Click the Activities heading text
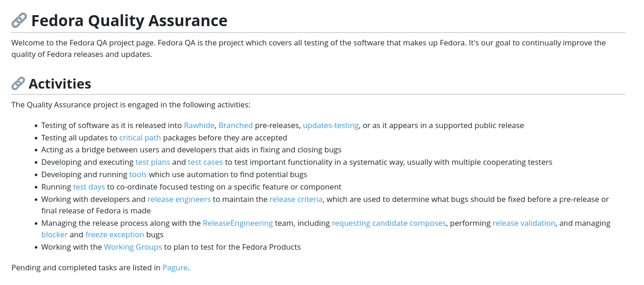644x285 pixels. (x=60, y=84)
